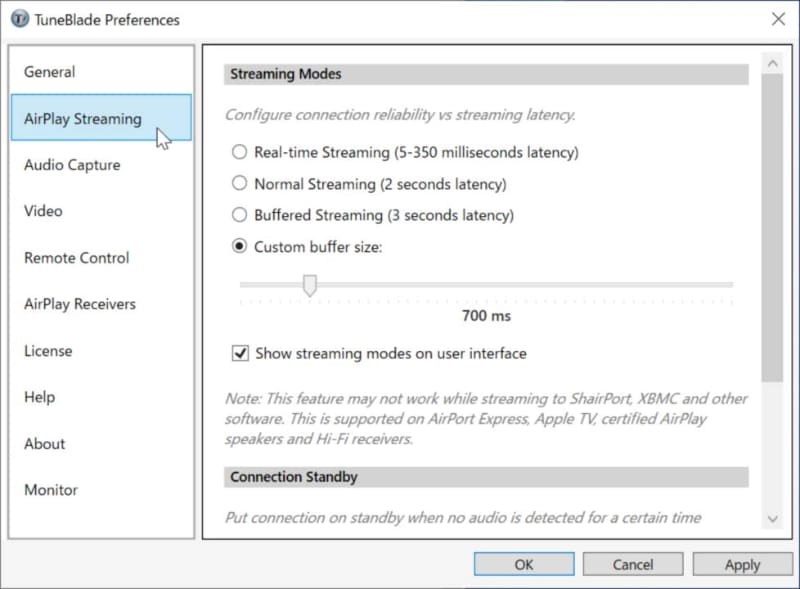800x589 pixels.
Task: Click the 700 ms buffer value label
Action: tap(486, 315)
